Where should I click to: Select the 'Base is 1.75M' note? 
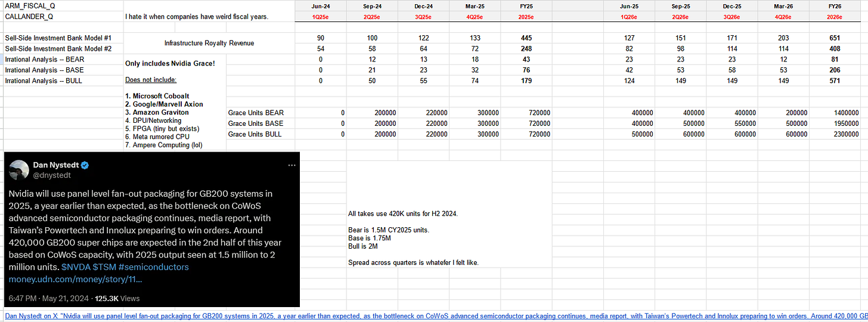[x=370, y=237]
